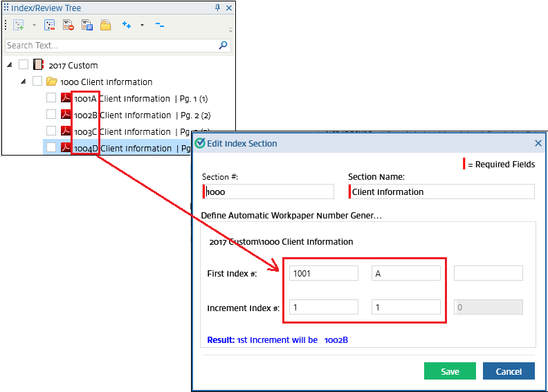The image size is (548, 392).
Task: Click the add index section toolbar icon
Action: 19,25
